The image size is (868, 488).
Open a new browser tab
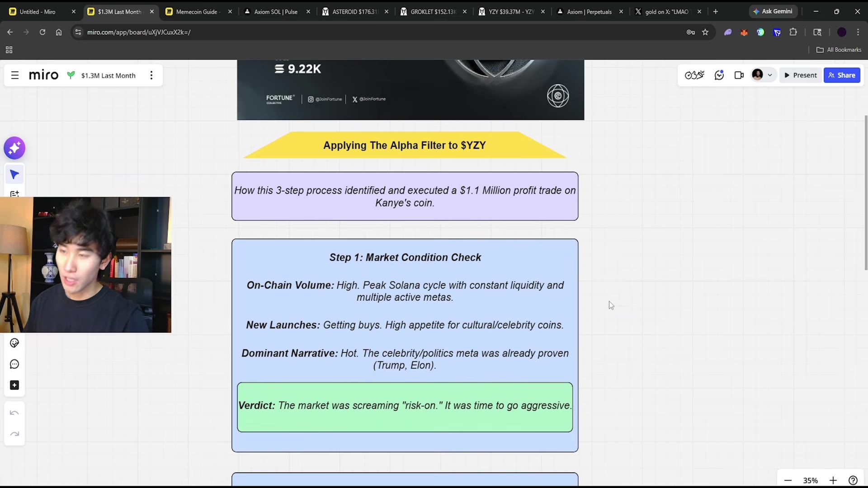[716, 12]
